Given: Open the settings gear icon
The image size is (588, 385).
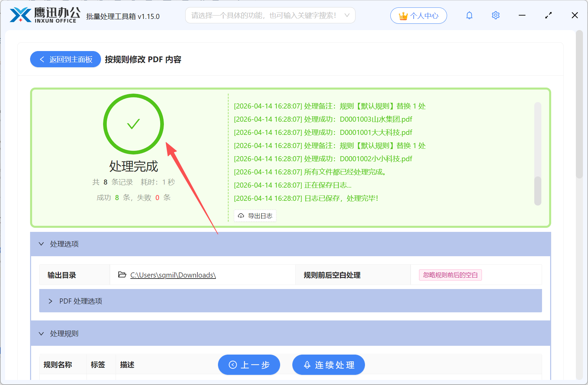Looking at the screenshot, I should click(x=496, y=15).
